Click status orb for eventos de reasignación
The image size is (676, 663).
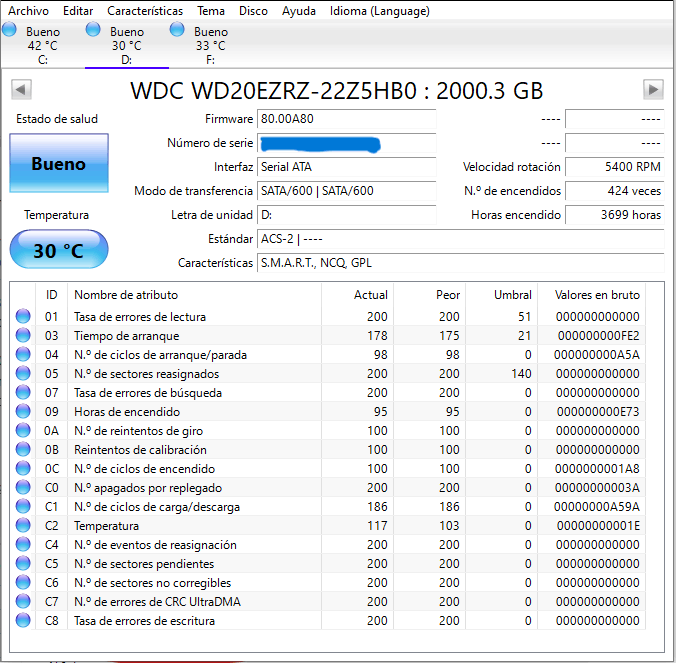pyautogui.click(x=23, y=544)
